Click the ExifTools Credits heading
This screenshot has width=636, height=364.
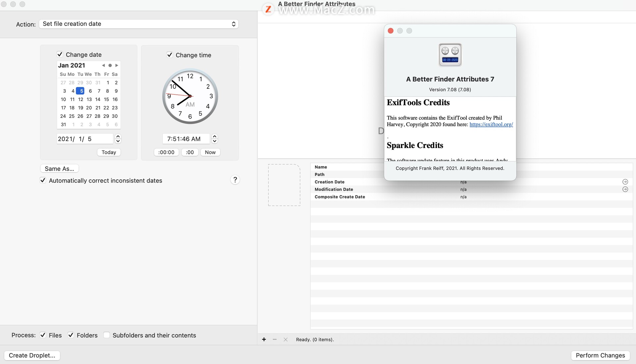pos(418,103)
